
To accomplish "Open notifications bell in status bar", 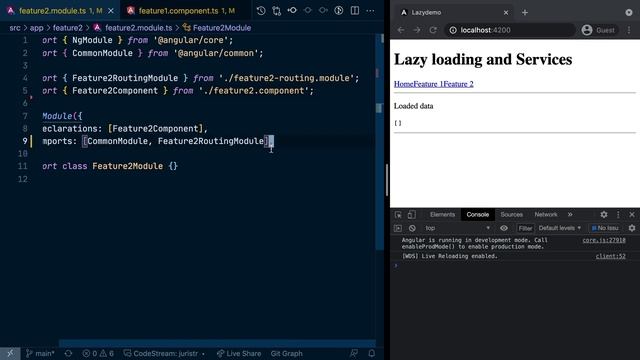I will click(371, 353).
